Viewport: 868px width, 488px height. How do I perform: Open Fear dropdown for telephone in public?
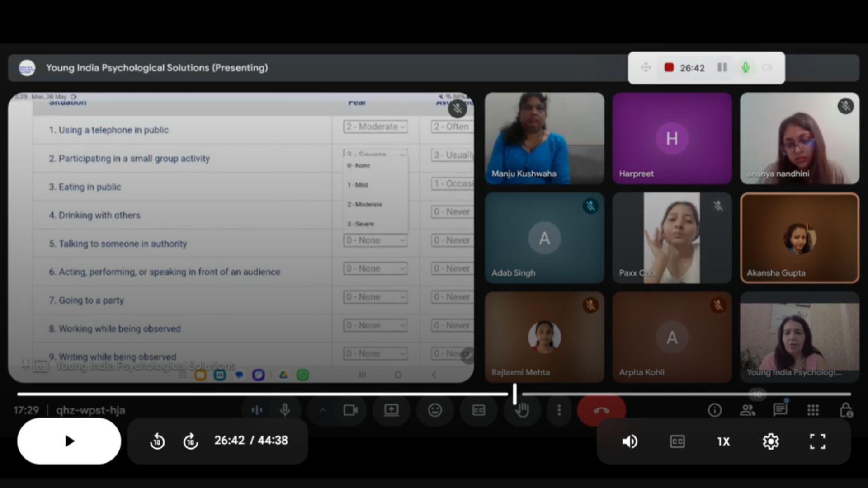tap(375, 127)
